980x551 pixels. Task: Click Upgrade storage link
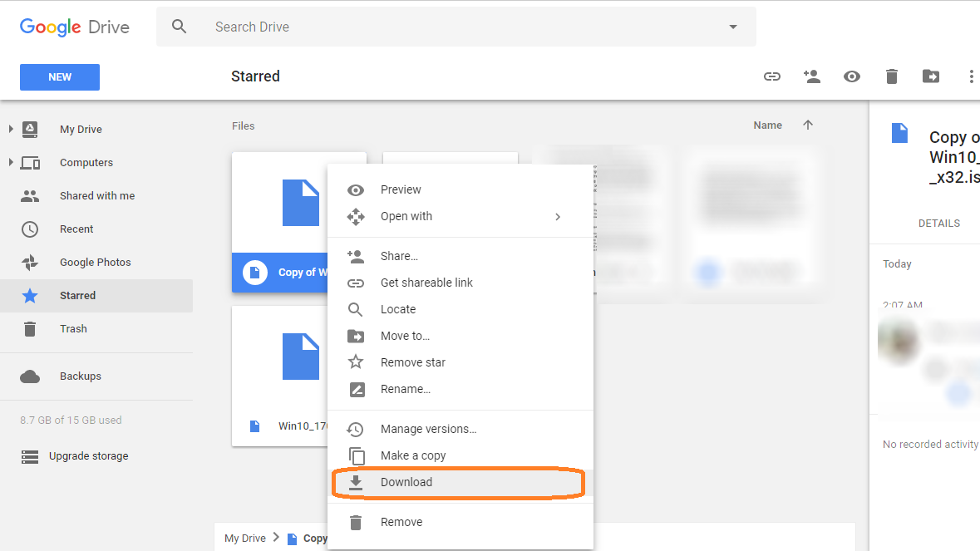[88, 456]
